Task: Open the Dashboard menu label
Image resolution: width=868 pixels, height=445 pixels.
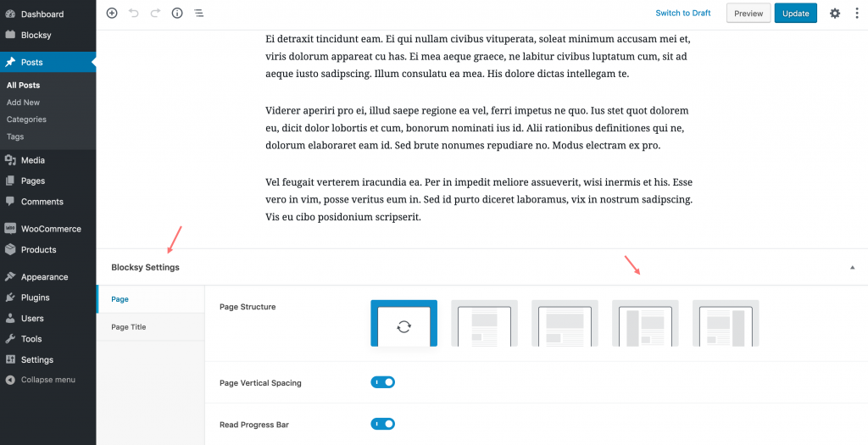Action: coord(42,14)
